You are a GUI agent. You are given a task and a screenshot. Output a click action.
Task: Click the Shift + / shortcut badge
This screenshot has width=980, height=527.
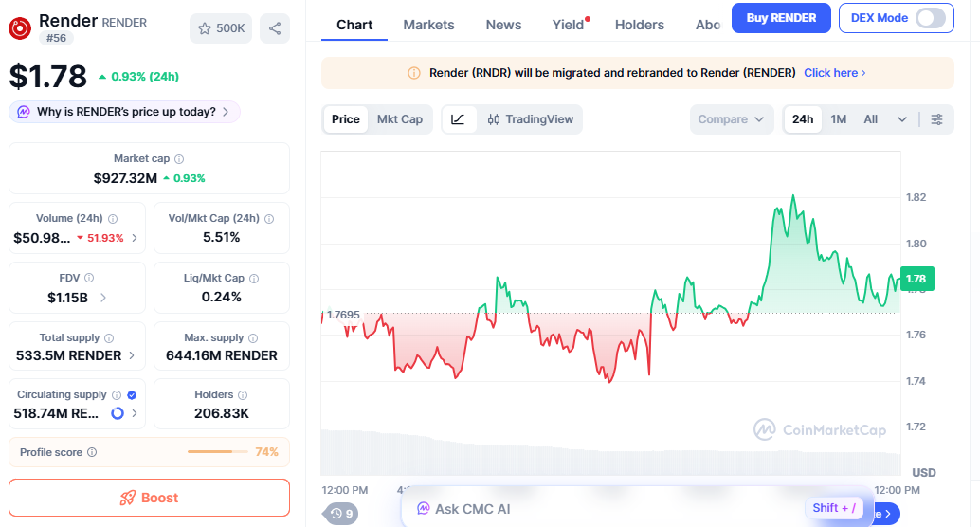834,508
